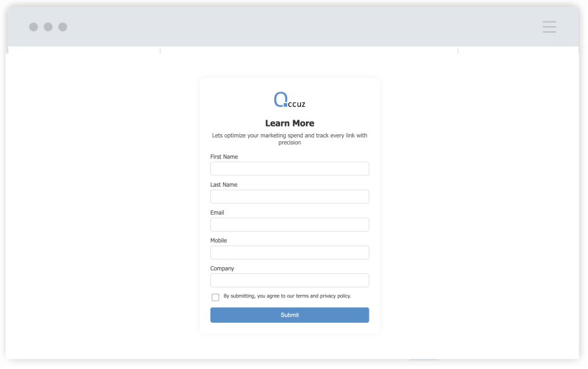Enable the terms agreement checkbox
This screenshot has height=369, width=588.
click(215, 297)
